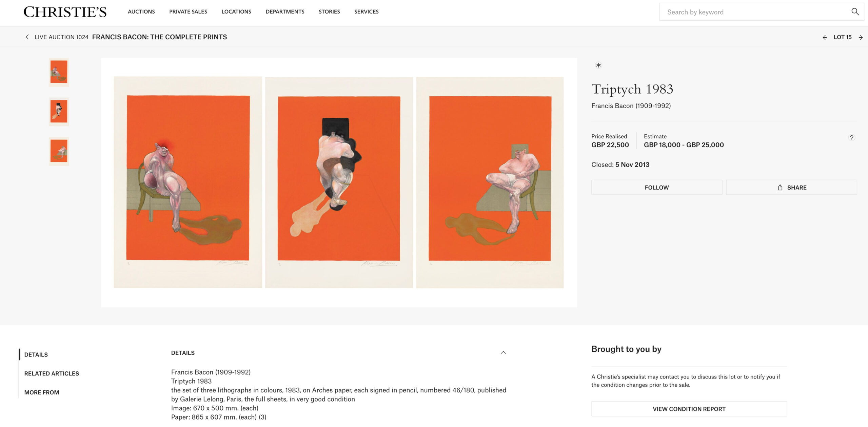The width and height of the screenshot is (868, 427).
Task: Jump to Related Articles section
Action: [52, 373]
